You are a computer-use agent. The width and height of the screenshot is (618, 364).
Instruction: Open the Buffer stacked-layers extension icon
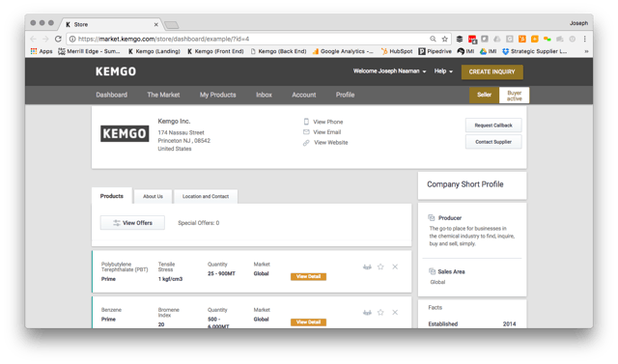460,39
